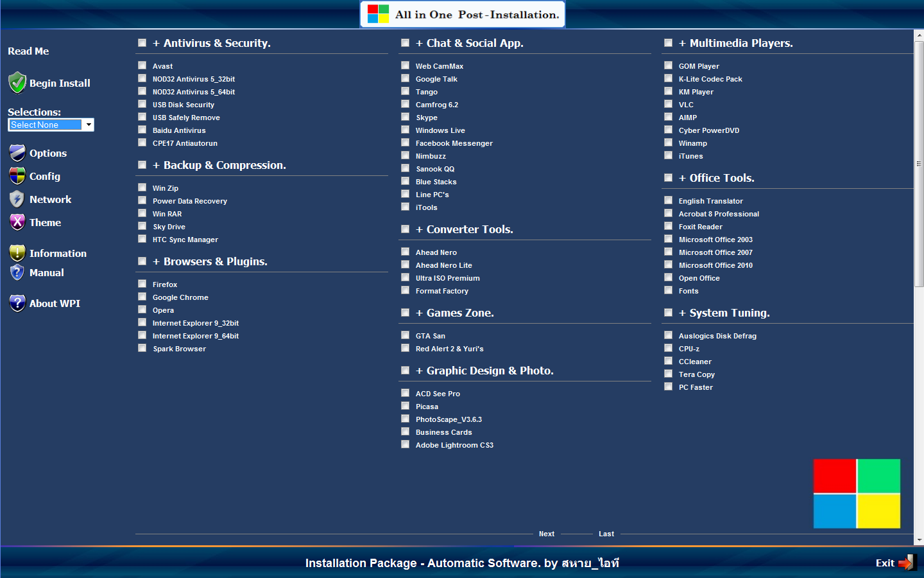Tick the Adobe Lightroom CS3 checkbox

click(x=406, y=444)
